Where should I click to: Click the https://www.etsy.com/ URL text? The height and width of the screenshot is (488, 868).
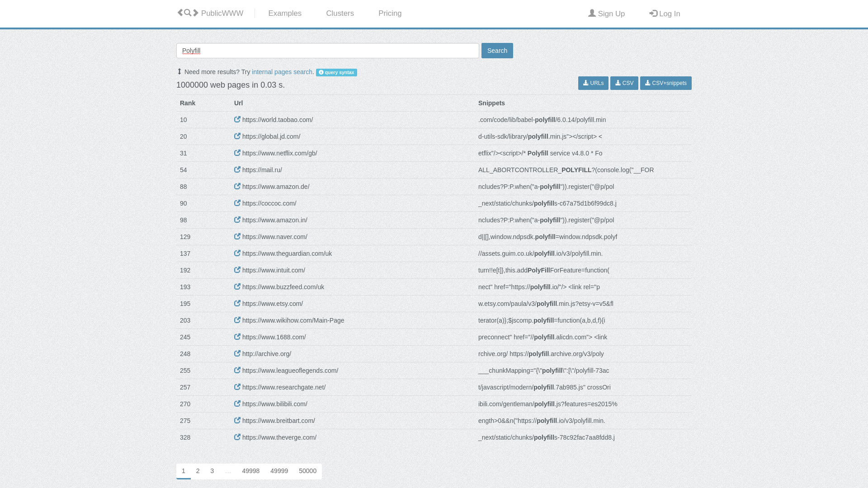coord(273,304)
